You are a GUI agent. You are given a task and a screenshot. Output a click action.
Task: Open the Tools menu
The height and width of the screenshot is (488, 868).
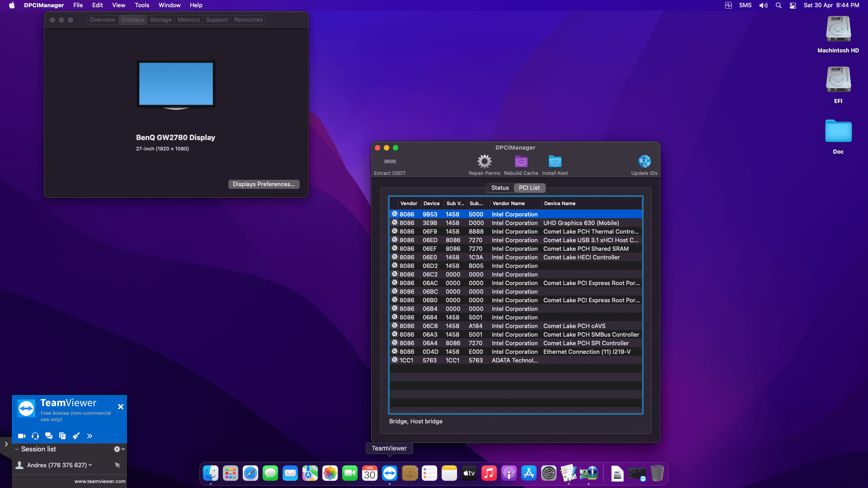point(142,5)
